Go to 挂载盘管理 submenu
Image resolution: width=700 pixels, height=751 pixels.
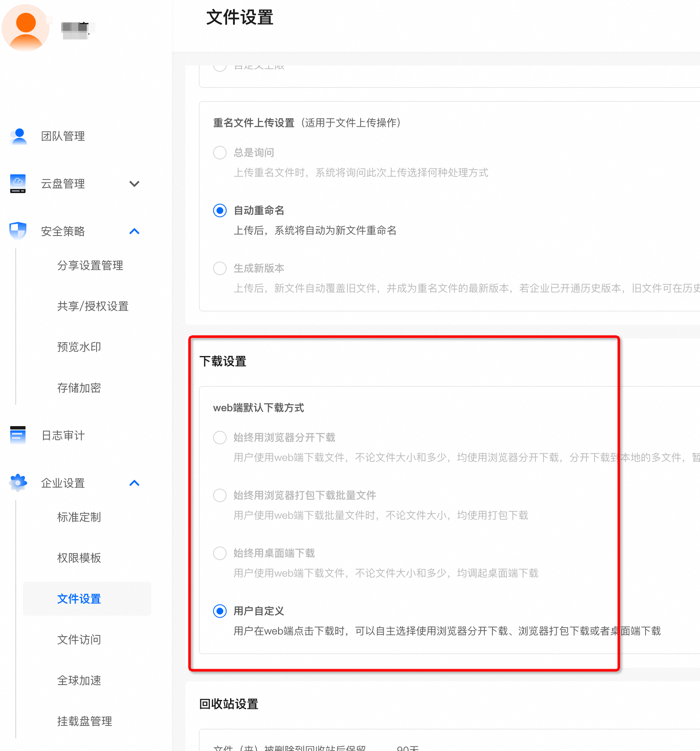click(85, 721)
